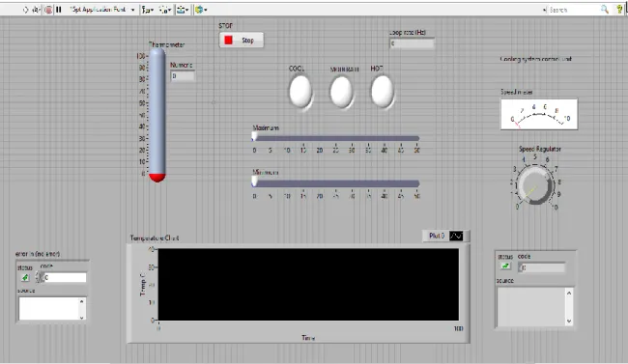Screen dimensions: 628x364
Task: Click the Pause button in the toolbar
Action: (x=59, y=10)
